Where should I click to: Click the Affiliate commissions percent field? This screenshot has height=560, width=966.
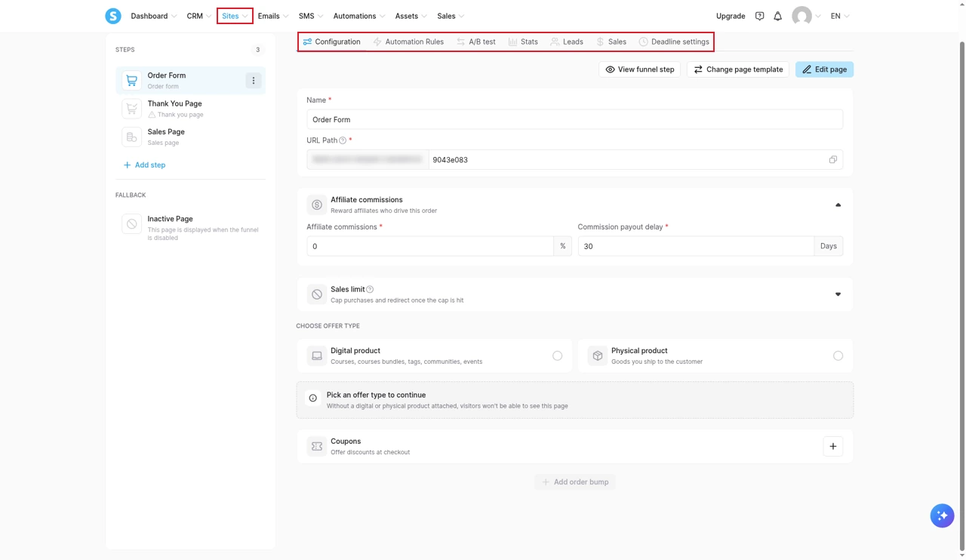coord(430,246)
